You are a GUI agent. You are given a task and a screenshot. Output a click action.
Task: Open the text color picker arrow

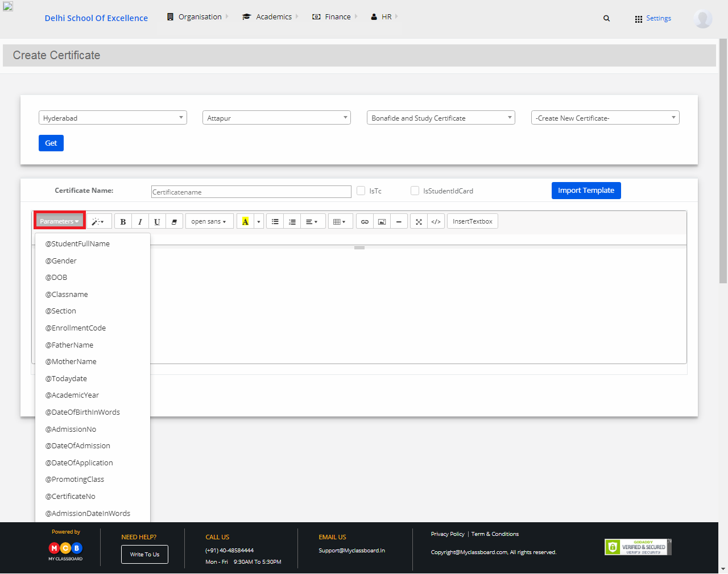[259, 221]
